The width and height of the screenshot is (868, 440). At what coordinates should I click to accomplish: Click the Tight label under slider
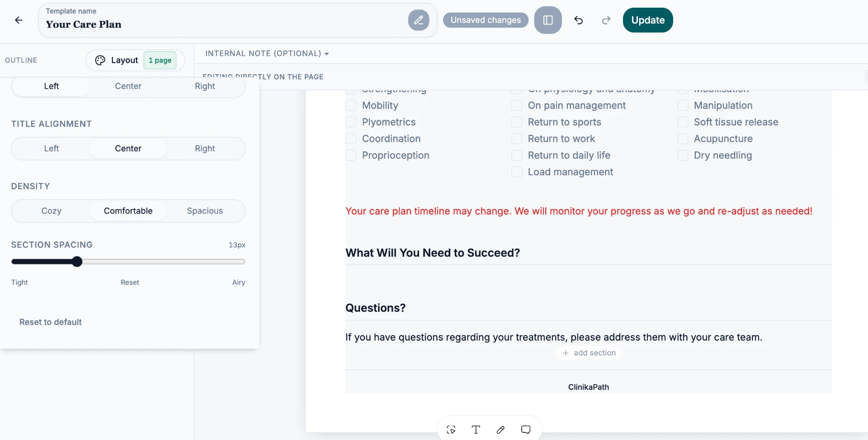tap(19, 282)
